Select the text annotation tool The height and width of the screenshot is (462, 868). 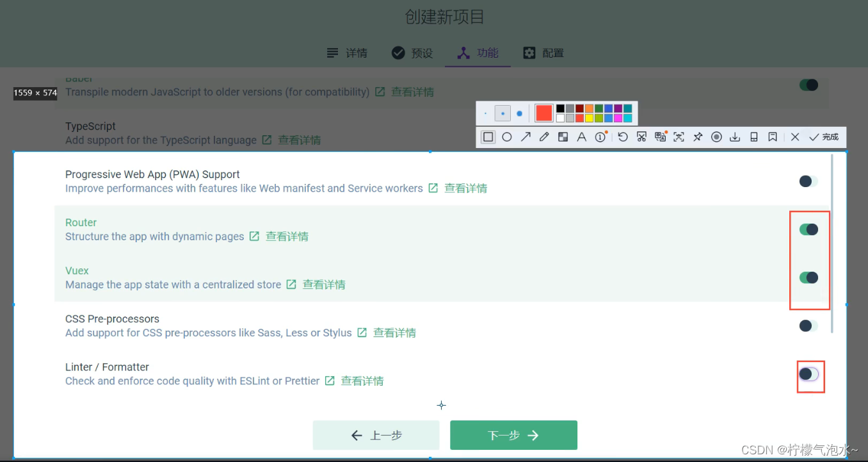(x=582, y=136)
